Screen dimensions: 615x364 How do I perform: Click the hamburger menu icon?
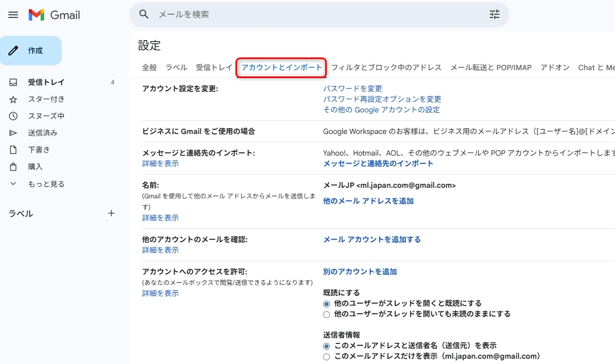[x=13, y=14]
